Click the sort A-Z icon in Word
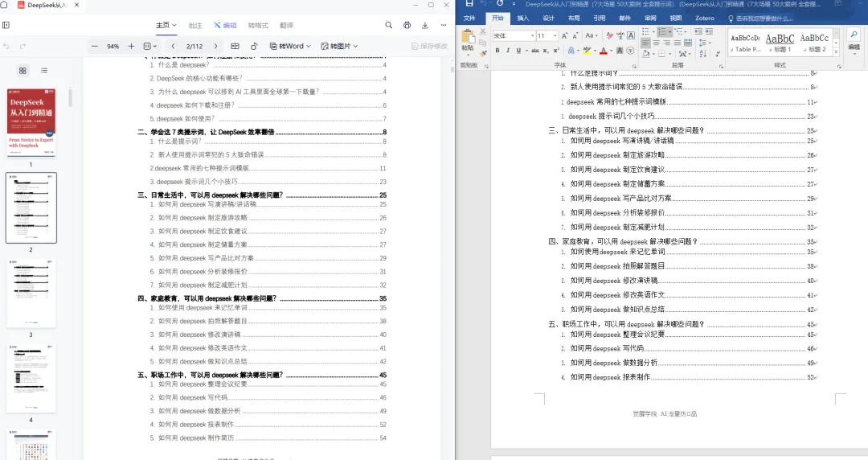The height and width of the screenshot is (460, 868). (702, 54)
